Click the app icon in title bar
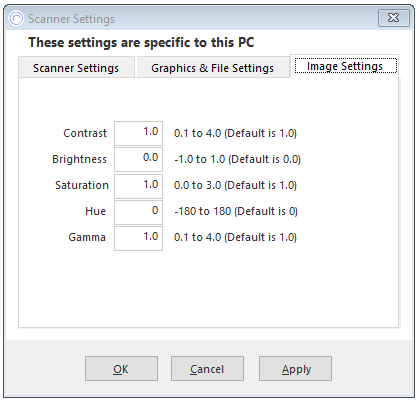Screen dimensions: 418x401 pyautogui.click(x=16, y=18)
